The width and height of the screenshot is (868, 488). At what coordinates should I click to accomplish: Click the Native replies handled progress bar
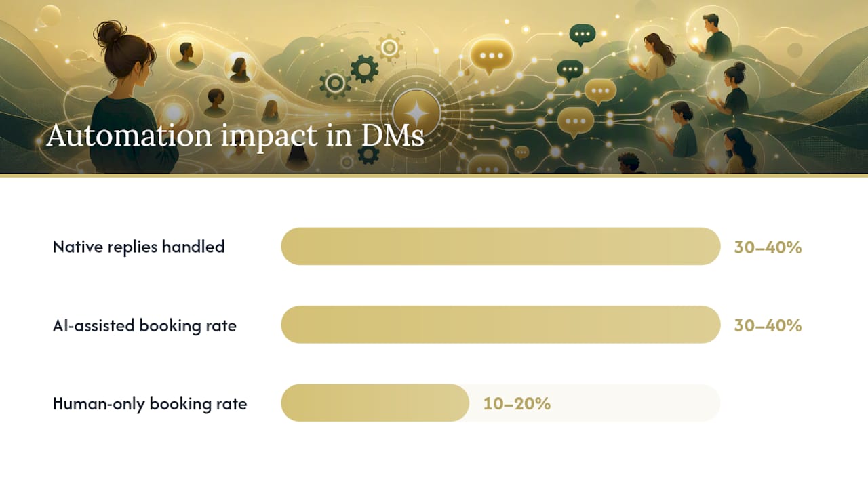tap(500, 246)
